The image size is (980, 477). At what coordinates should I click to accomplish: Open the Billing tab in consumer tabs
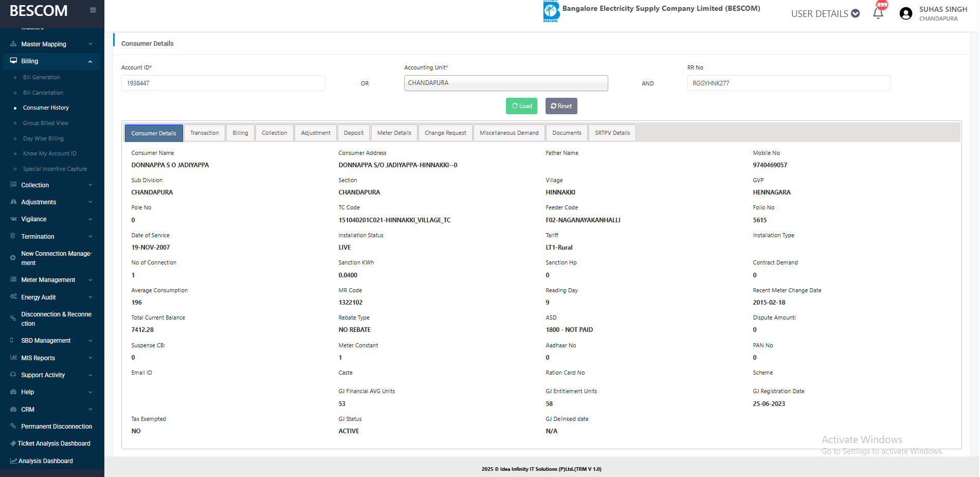coord(240,133)
